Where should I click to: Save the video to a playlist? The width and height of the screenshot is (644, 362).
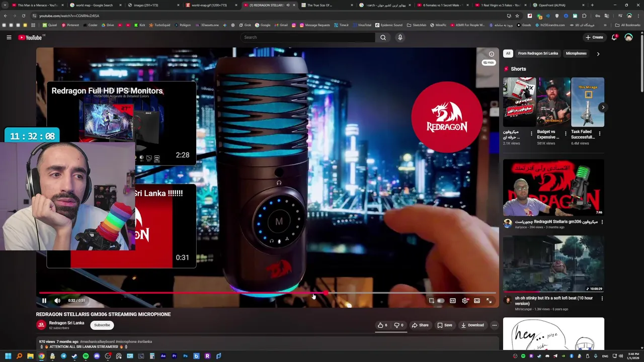445,325
